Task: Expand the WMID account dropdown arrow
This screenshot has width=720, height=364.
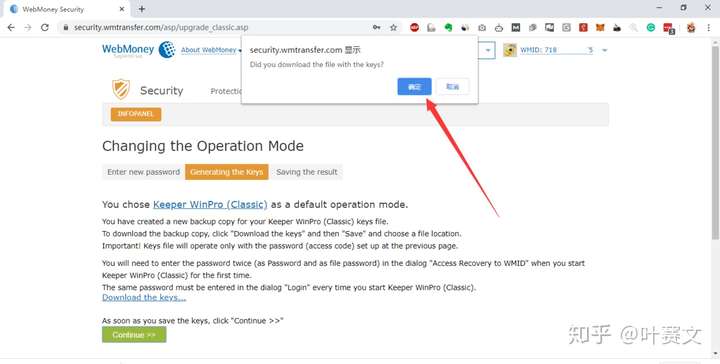Action: [604, 50]
